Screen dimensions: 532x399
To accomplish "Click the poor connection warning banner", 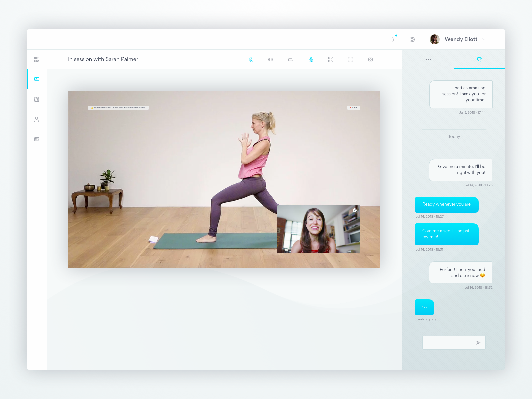I will coord(118,108).
